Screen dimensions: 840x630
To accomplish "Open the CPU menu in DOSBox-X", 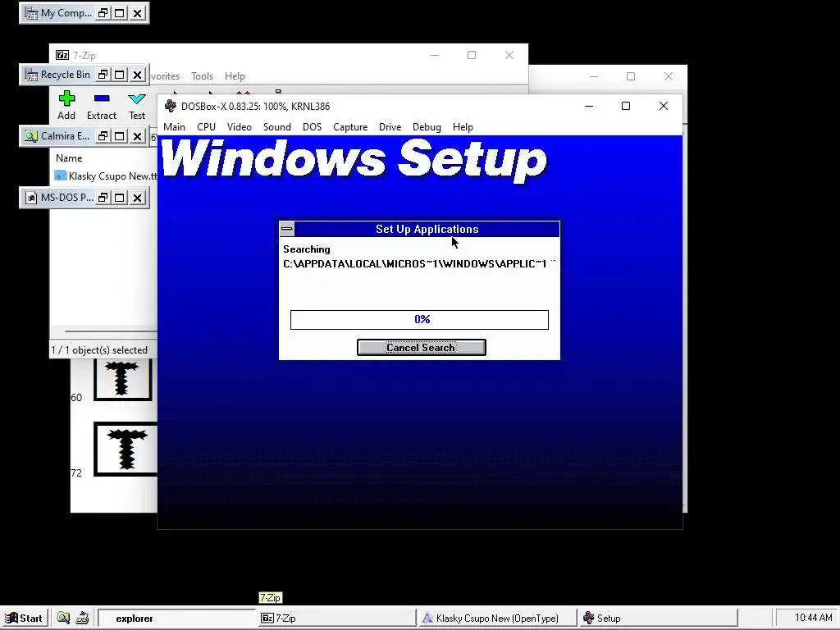I will [x=206, y=127].
